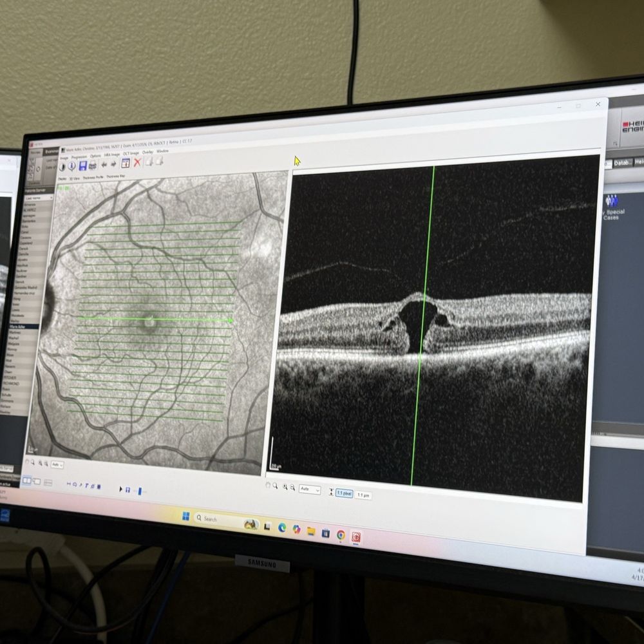This screenshot has height=644, width=644.
Task: Click the blue information icon in toolbar
Action: [x=71, y=166]
